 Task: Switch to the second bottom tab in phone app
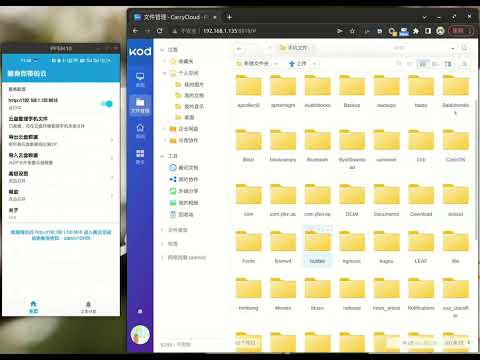click(88, 307)
